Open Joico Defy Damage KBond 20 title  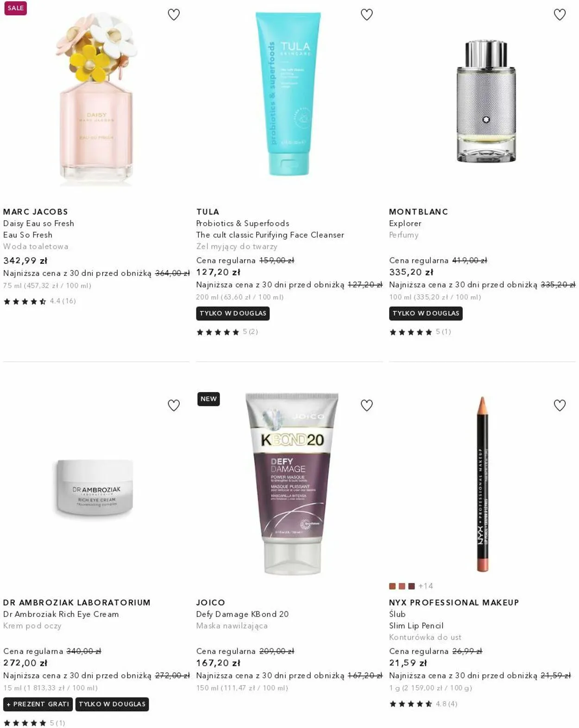[x=242, y=614]
